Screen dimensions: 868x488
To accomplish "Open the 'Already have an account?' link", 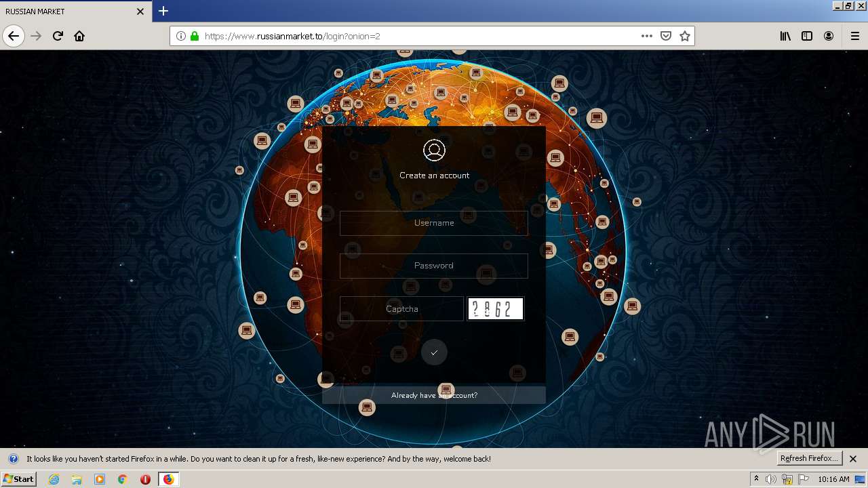I will [434, 395].
